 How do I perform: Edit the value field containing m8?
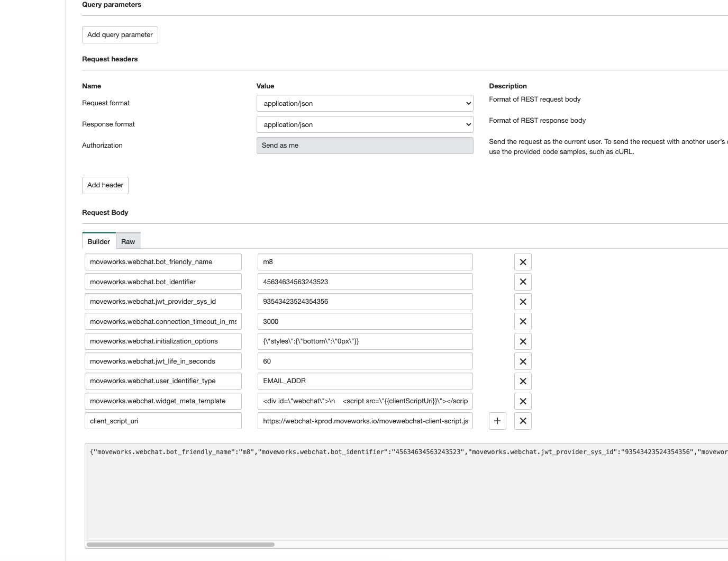point(365,262)
